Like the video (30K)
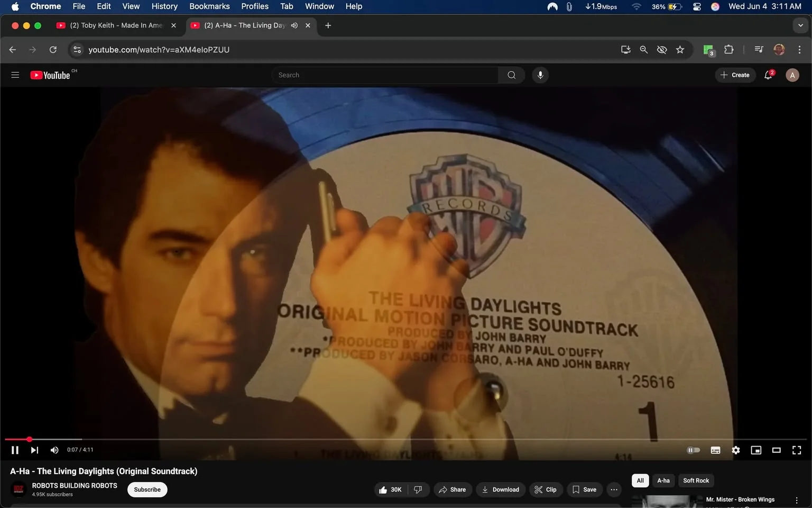 [391, 489]
